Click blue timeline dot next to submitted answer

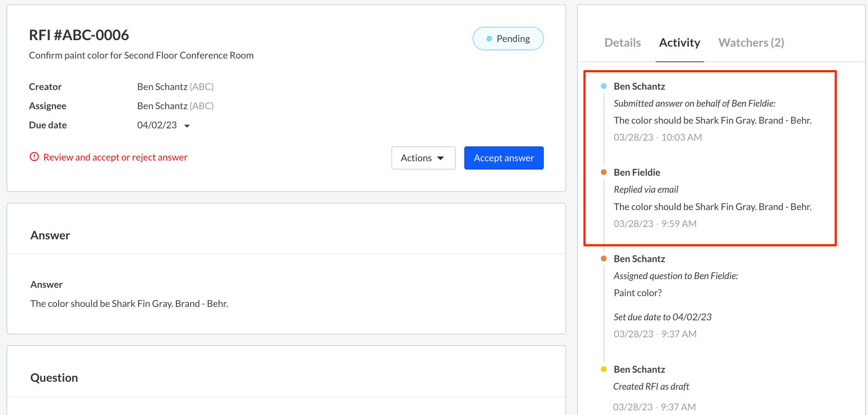coord(603,86)
